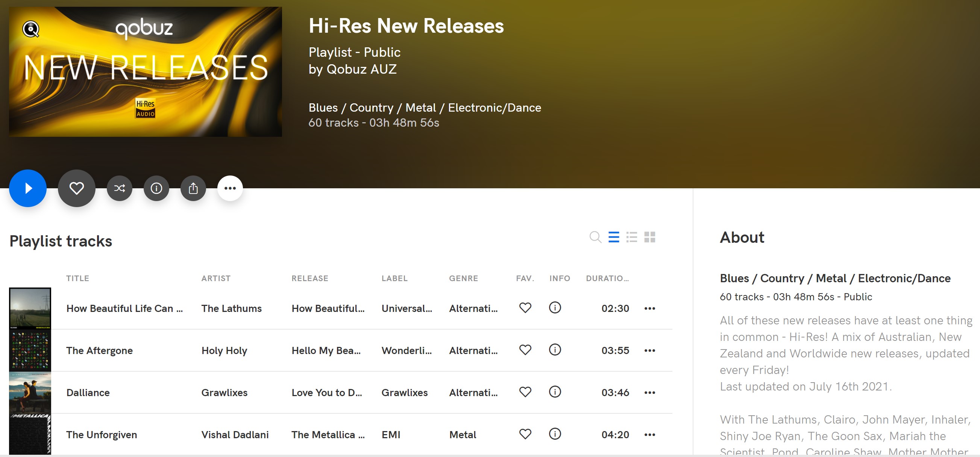Share the playlist
980x457 pixels.
(193, 188)
